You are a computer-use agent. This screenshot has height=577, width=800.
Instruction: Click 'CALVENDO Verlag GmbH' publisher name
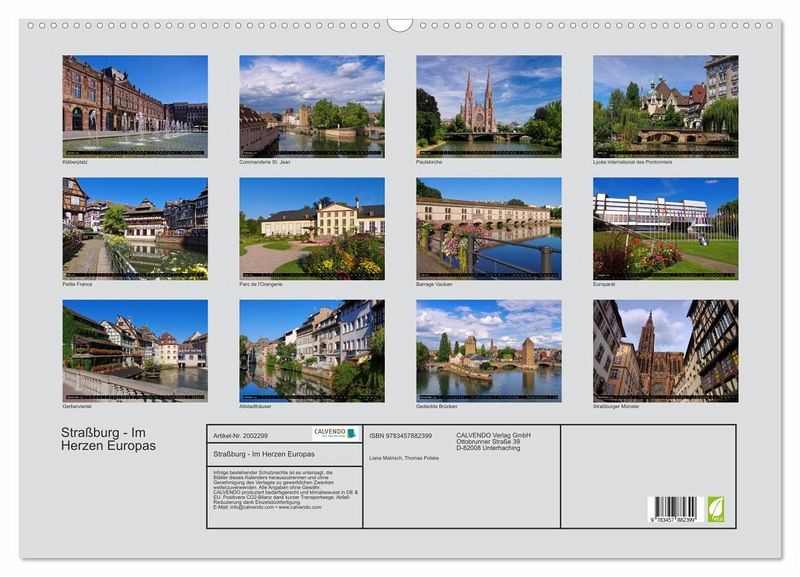tap(493, 435)
